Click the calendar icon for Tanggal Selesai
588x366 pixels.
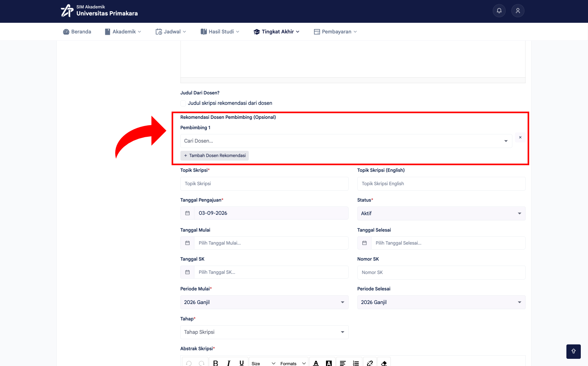coord(364,243)
